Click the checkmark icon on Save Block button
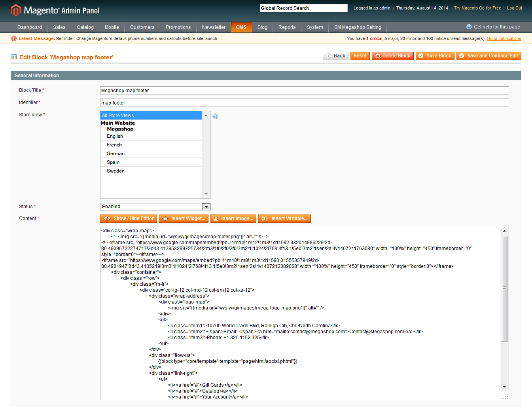Screen dimensions: 532x410 [x=421, y=56]
